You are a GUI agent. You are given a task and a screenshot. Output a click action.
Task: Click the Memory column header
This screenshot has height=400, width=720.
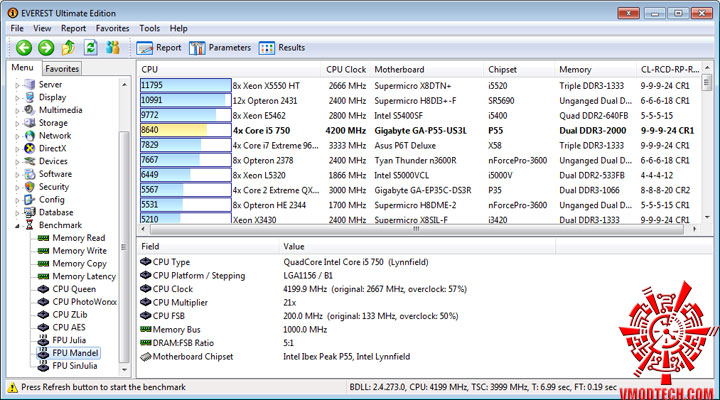click(596, 69)
